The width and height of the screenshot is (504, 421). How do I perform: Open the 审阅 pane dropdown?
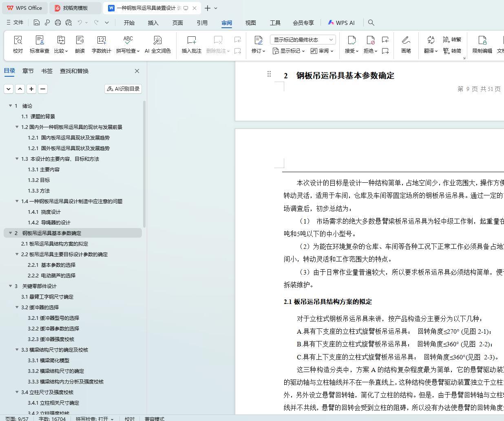pyautogui.click(x=322, y=51)
